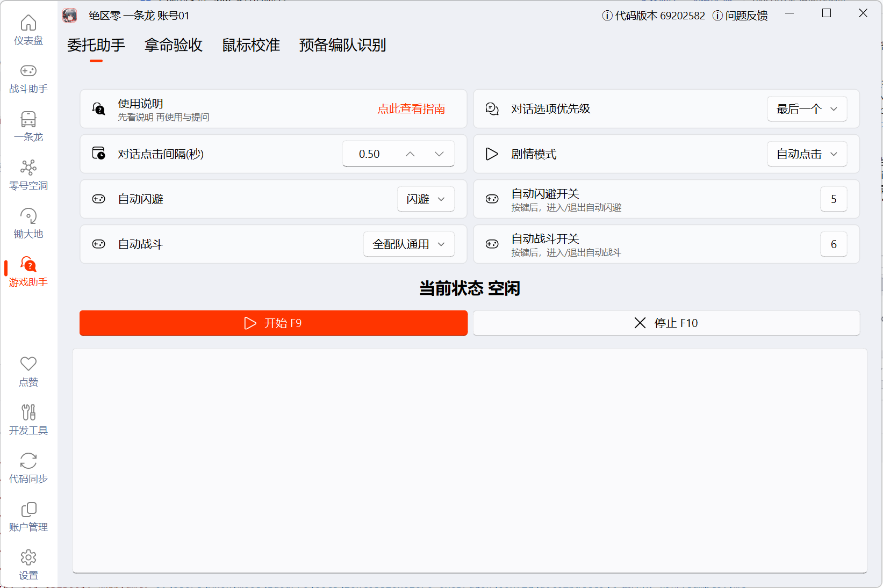Select the 一条龙 bus icon
Viewport: 883px width, 588px height.
tap(28, 120)
